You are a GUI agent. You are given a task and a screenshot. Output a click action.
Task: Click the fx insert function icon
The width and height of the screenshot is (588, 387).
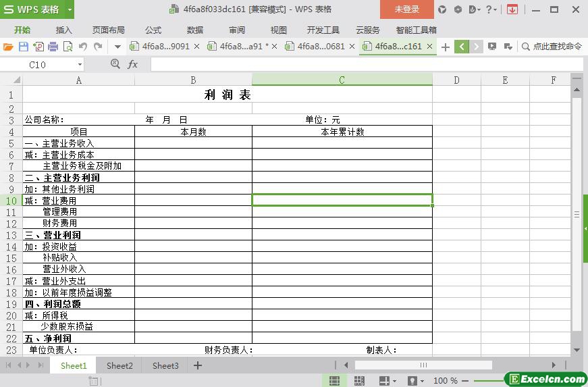click(x=133, y=65)
